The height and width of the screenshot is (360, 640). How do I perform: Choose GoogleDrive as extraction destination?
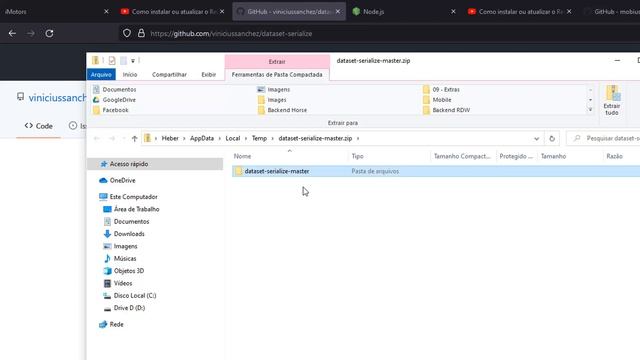point(114,100)
